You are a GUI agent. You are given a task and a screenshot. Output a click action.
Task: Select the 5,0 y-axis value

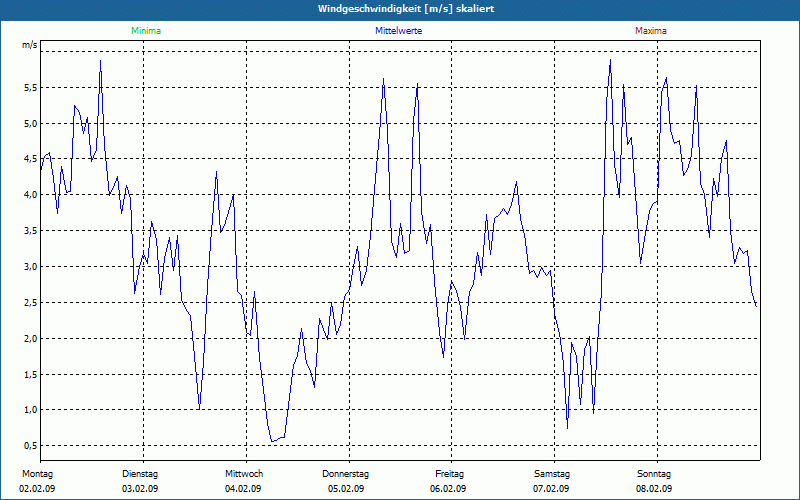30,123
